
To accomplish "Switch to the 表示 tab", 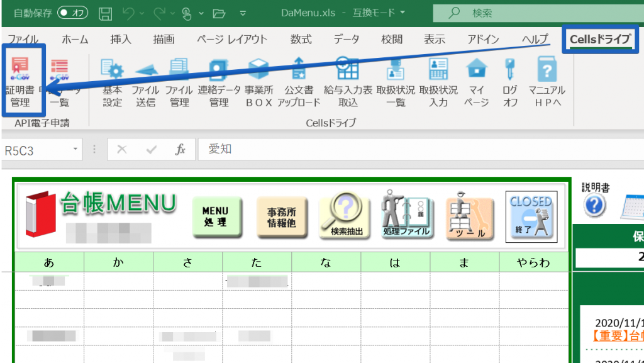I will click(x=435, y=39).
